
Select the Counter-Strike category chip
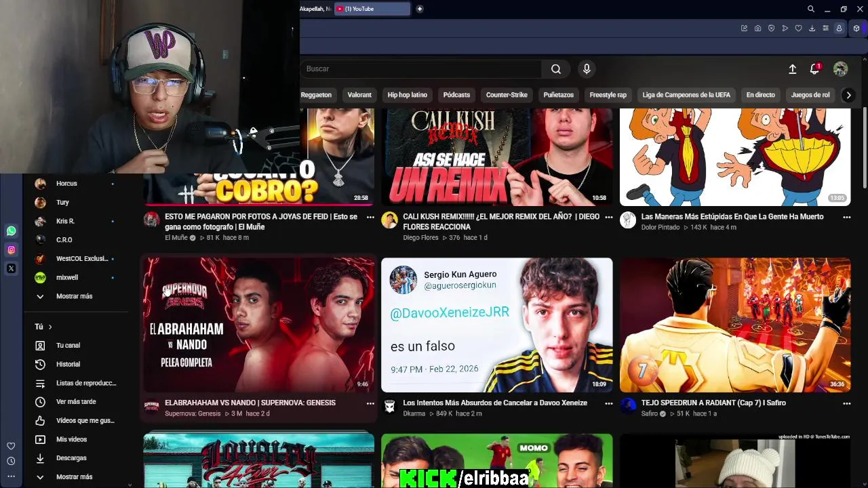pyautogui.click(x=507, y=95)
